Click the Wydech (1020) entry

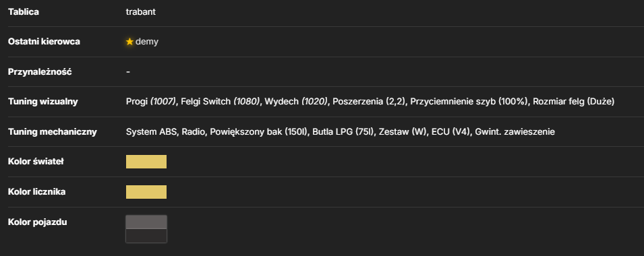point(297,102)
